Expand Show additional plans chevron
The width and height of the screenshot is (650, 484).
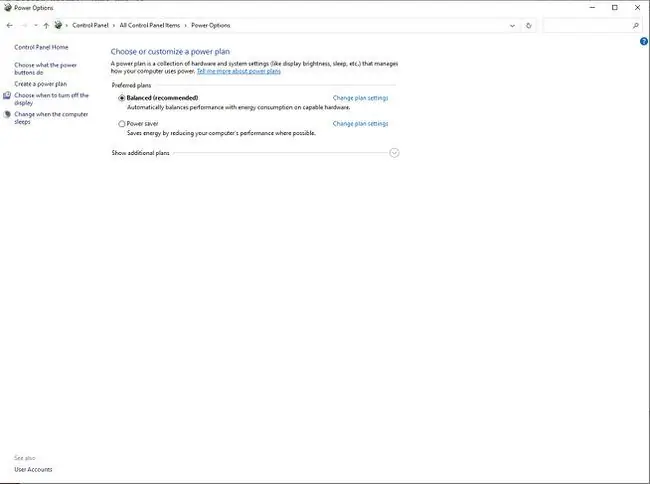tap(394, 153)
